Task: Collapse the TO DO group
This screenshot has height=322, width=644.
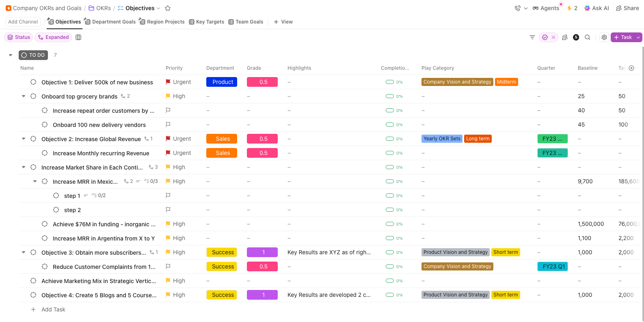Action: click(11, 55)
